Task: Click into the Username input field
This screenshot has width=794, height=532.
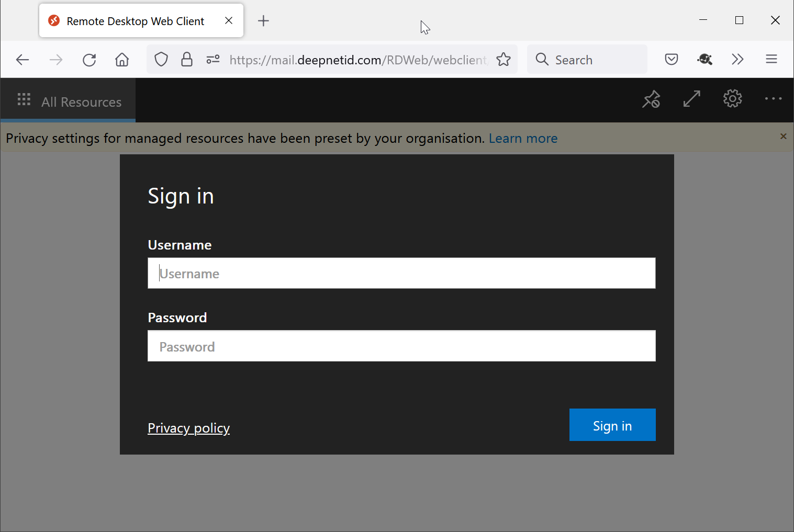Action: tap(401, 273)
